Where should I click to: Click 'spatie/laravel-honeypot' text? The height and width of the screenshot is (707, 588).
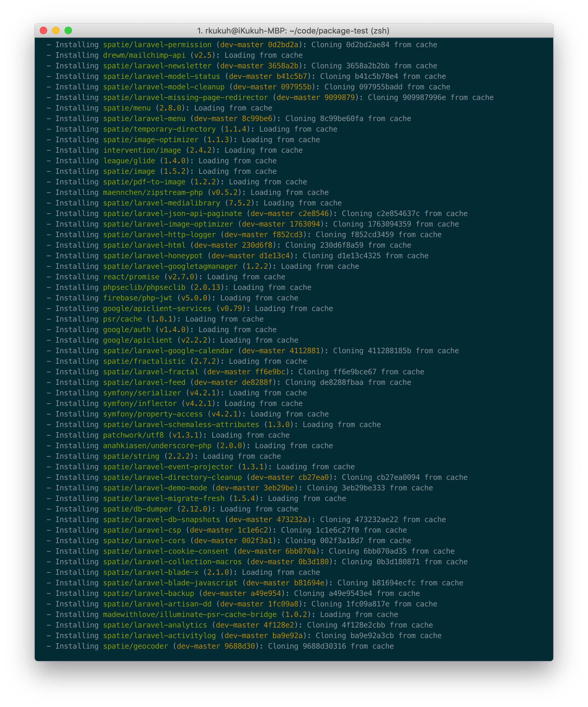click(153, 256)
